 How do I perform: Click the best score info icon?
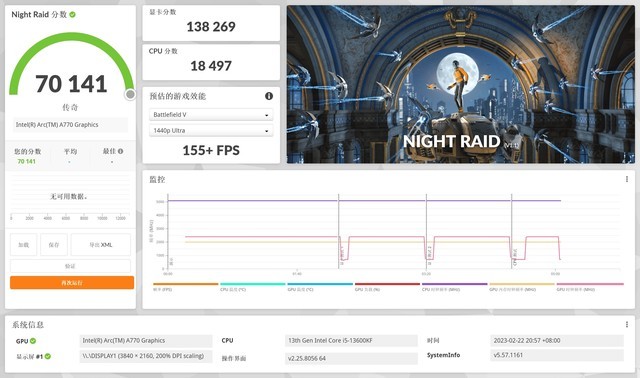click(x=120, y=151)
